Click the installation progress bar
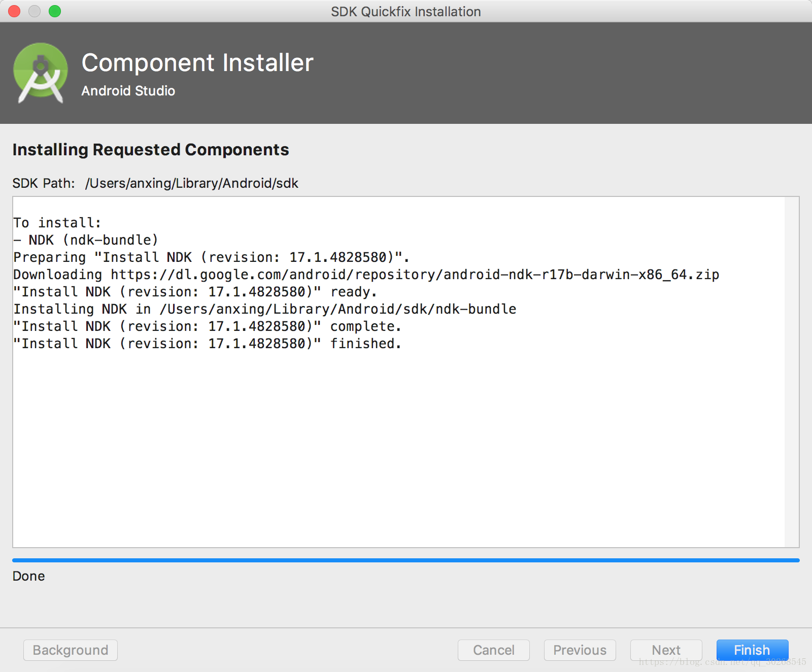Screen dimensions: 812x672 pos(406,560)
